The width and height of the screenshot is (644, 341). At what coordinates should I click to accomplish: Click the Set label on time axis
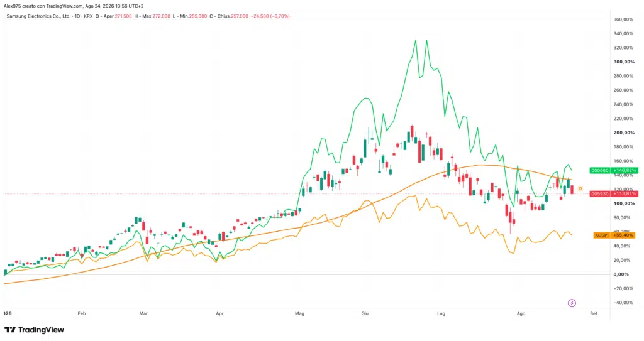click(x=594, y=313)
